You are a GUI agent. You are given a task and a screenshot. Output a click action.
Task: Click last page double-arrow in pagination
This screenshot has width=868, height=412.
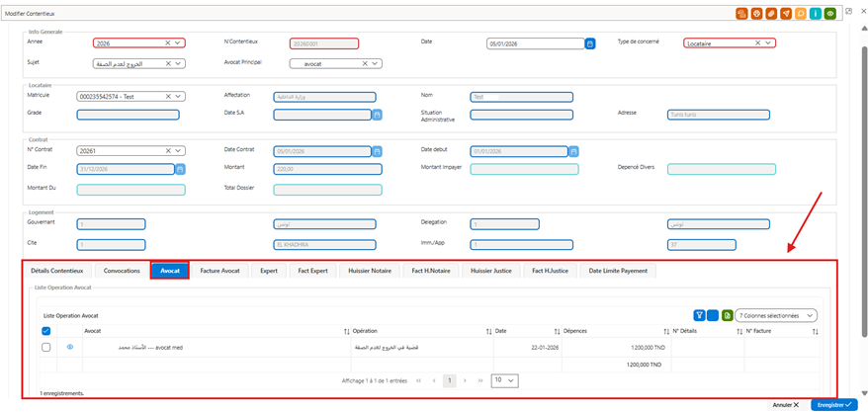click(479, 380)
